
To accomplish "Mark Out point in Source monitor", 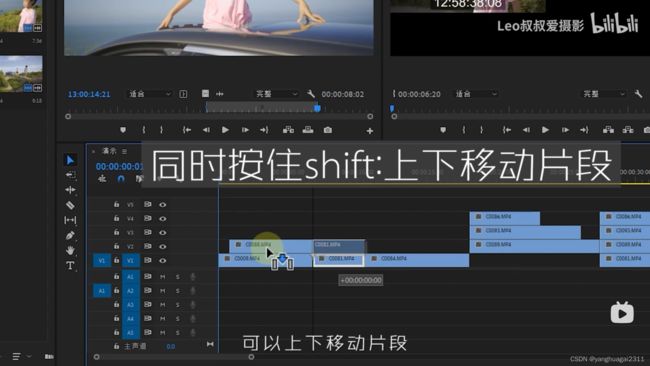I will (x=162, y=130).
